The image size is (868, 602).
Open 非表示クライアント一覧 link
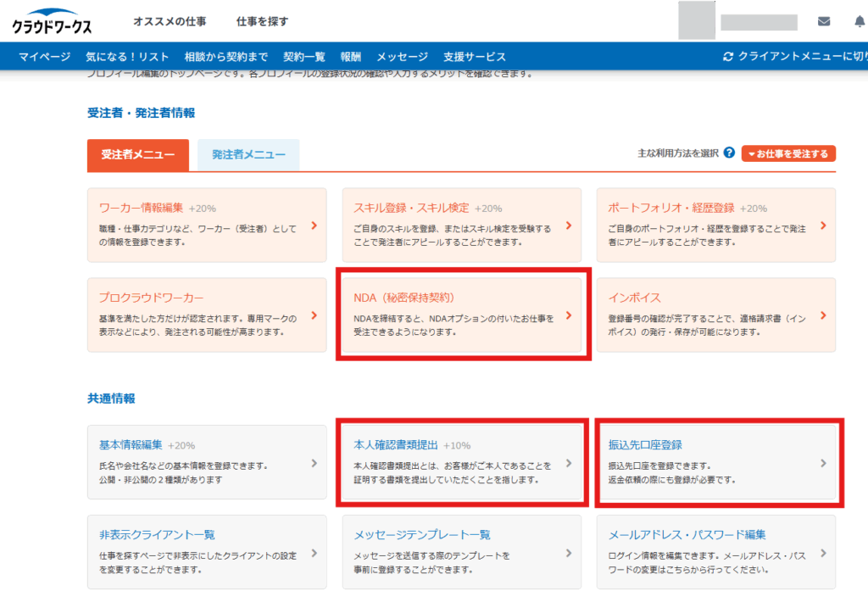pyautogui.click(x=157, y=534)
